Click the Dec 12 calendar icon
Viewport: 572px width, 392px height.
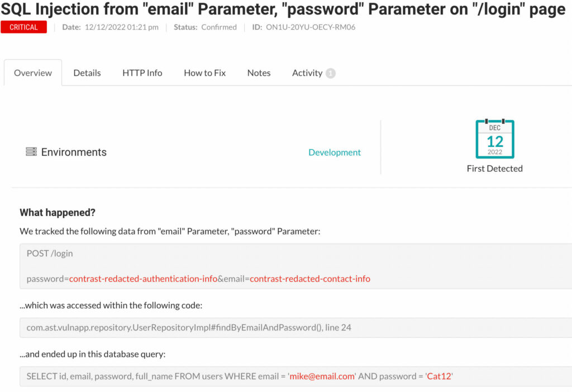[x=495, y=139]
